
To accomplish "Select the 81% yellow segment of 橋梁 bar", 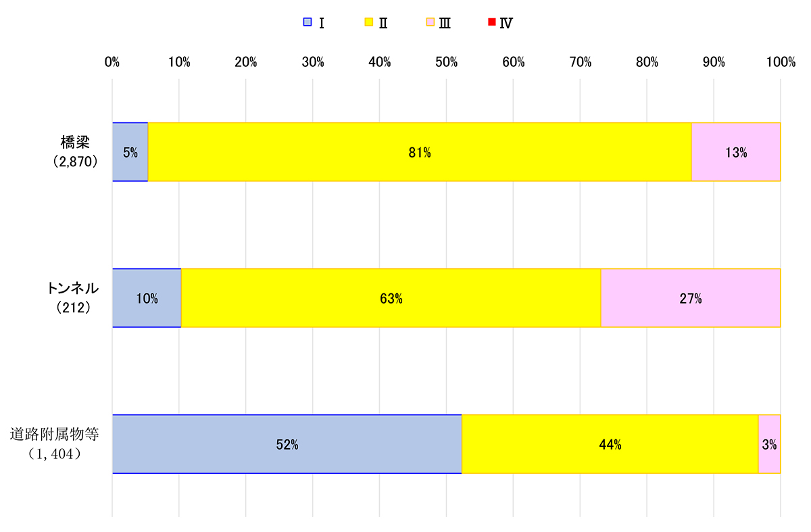I will coord(419,152).
